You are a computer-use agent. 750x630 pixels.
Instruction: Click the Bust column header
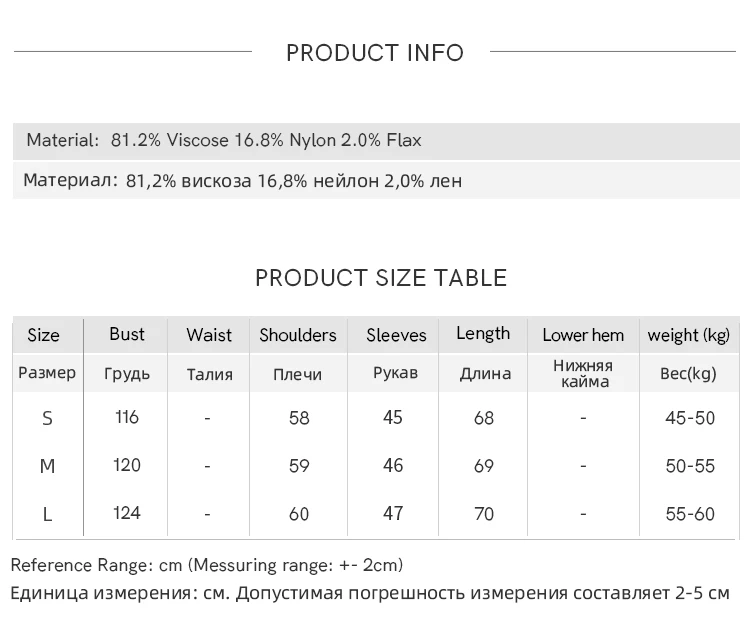click(127, 334)
